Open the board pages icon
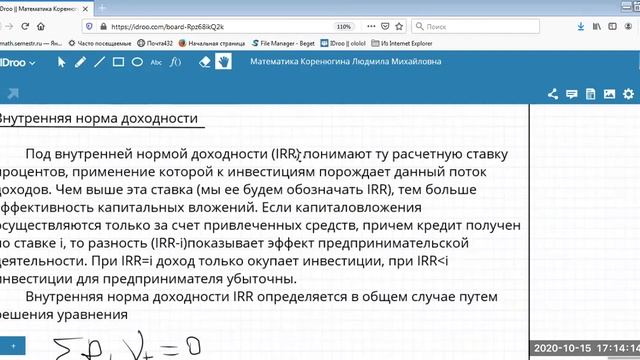Image resolution: width=640 pixels, height=360 pixels. 590,94
